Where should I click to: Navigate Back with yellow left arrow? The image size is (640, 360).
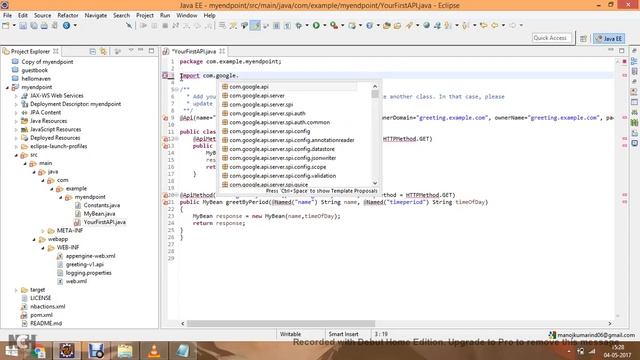coord(495,25)
